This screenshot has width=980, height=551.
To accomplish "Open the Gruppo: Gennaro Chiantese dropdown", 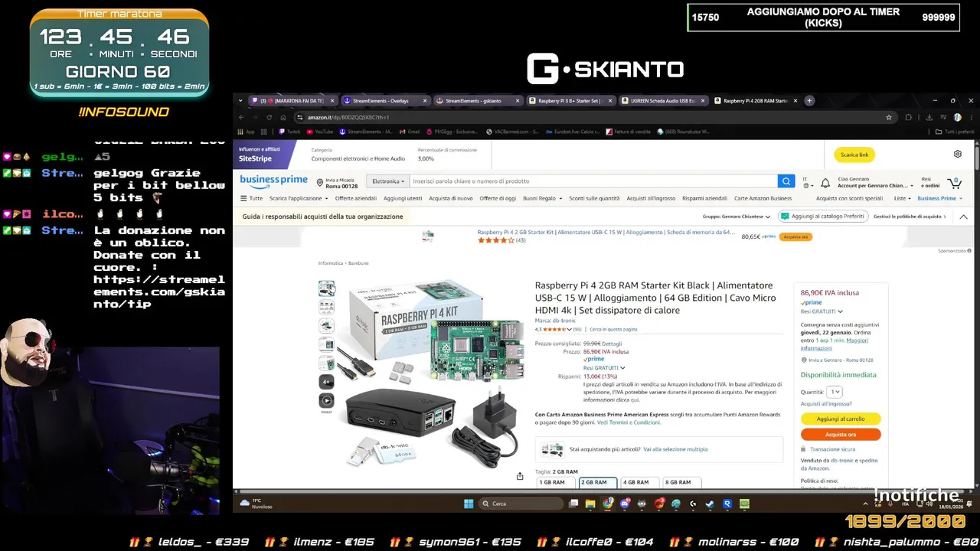I will click(737, 217).
